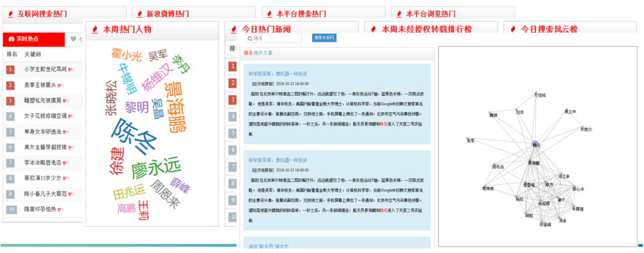The height and width of the screenshot is (253, 644).
Task: Select the 景海鹏 node in the relation graph
Action: point(533,163)
